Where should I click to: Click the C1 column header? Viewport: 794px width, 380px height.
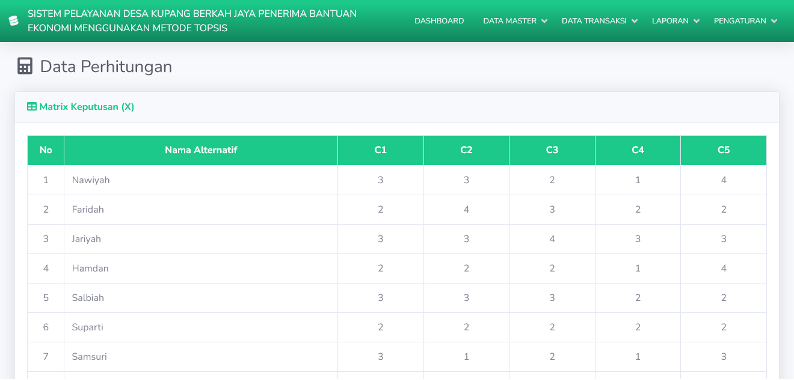pos(380,150)
